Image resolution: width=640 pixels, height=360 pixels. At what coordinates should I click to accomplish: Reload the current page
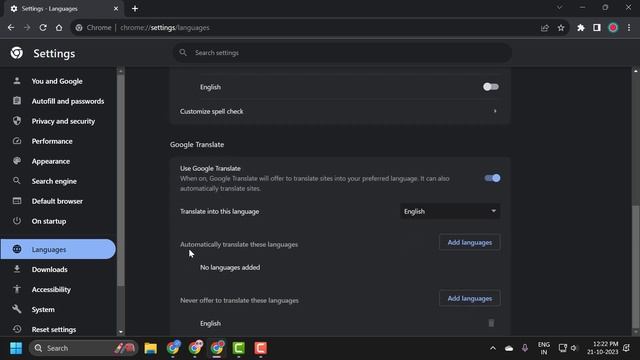[x=43, y=27]
